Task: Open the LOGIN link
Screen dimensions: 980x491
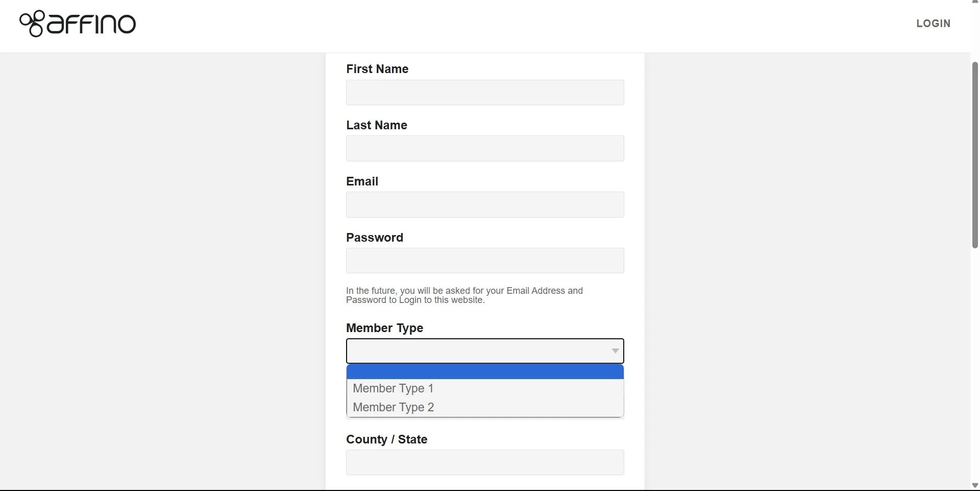Action: pyautogui.click(x=933, y=24)
